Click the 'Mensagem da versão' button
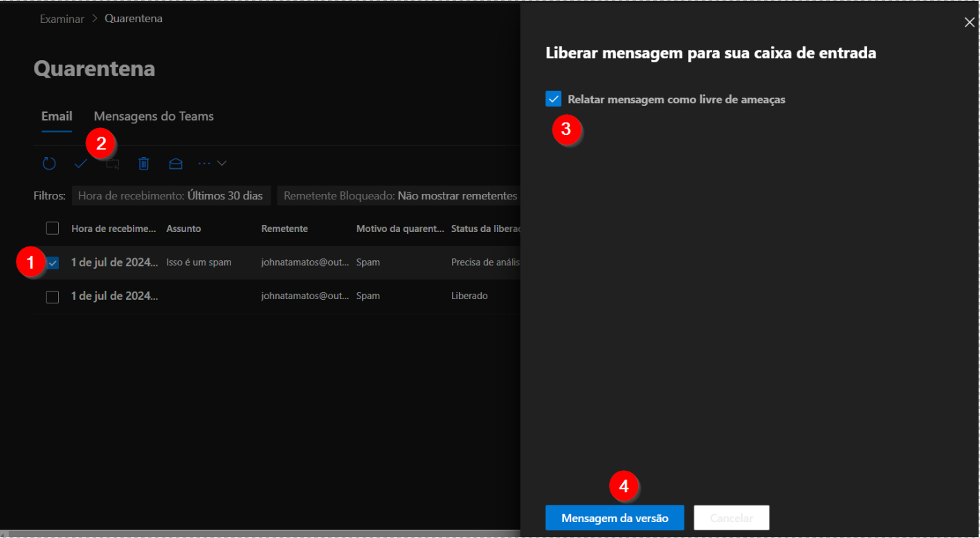 click(x=615, y=518)
